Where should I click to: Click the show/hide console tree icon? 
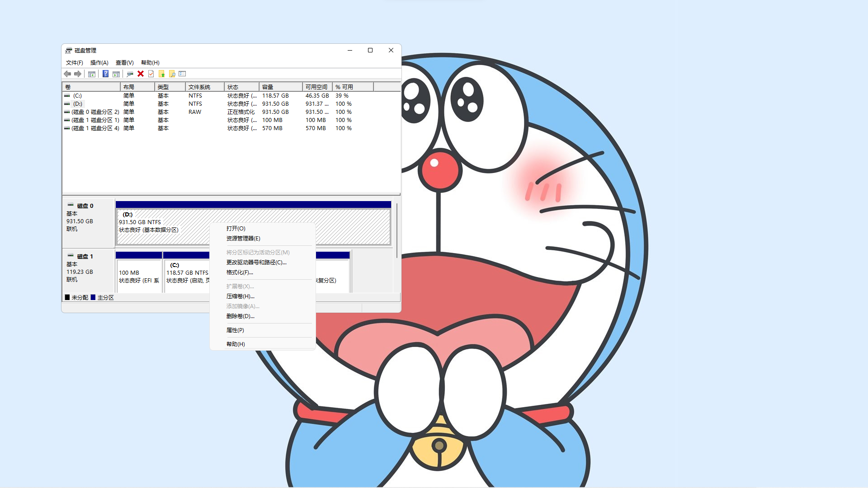click(92, 74)
